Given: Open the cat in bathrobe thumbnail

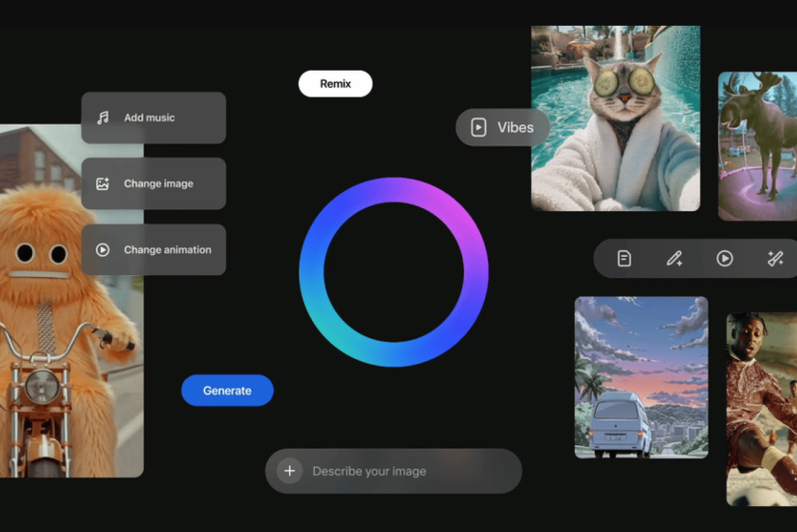Looking at the screenshot, I should tap(616, 119).
